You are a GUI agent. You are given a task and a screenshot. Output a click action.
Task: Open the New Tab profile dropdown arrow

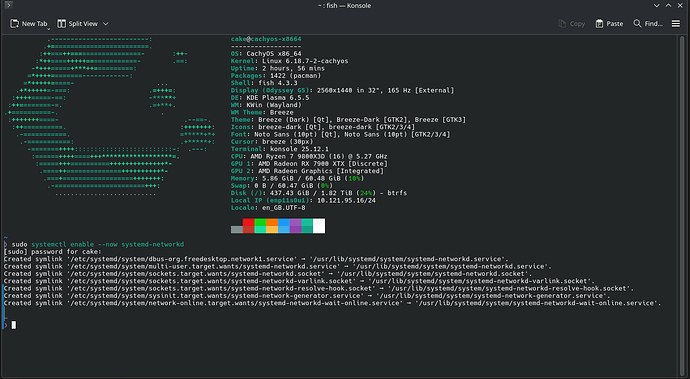point(48,29)
